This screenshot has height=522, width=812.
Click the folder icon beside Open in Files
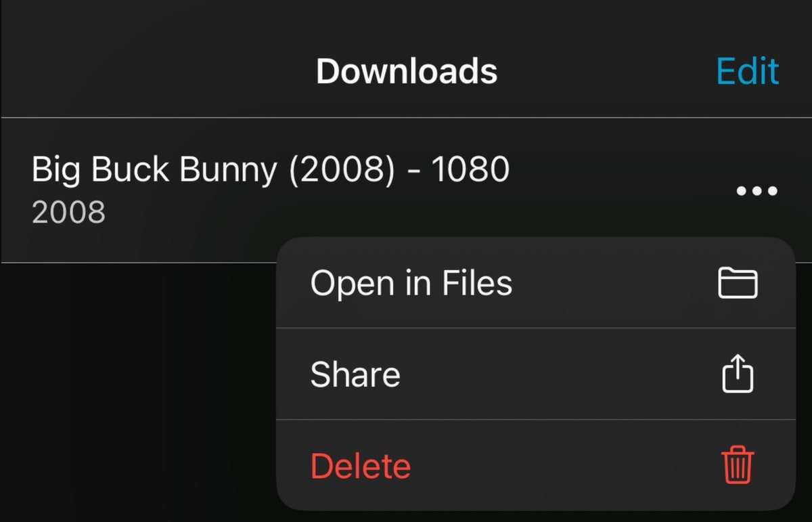point(737,283)
